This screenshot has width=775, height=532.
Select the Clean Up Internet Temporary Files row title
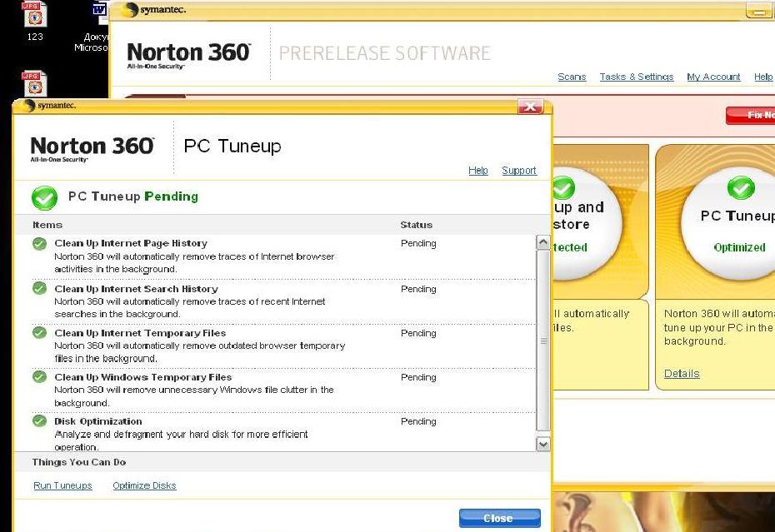point(140,333)
